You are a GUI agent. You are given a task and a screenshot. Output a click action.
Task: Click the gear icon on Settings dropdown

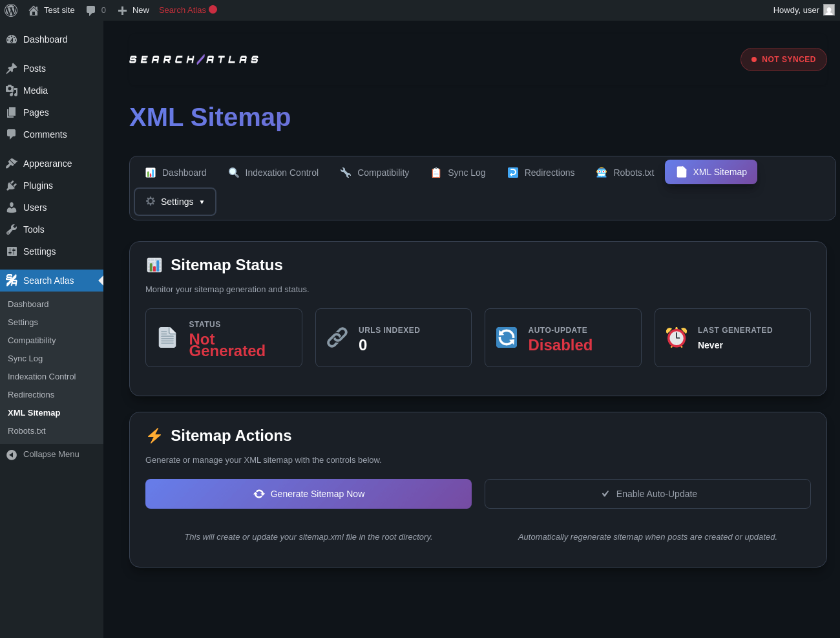point(151,201)
